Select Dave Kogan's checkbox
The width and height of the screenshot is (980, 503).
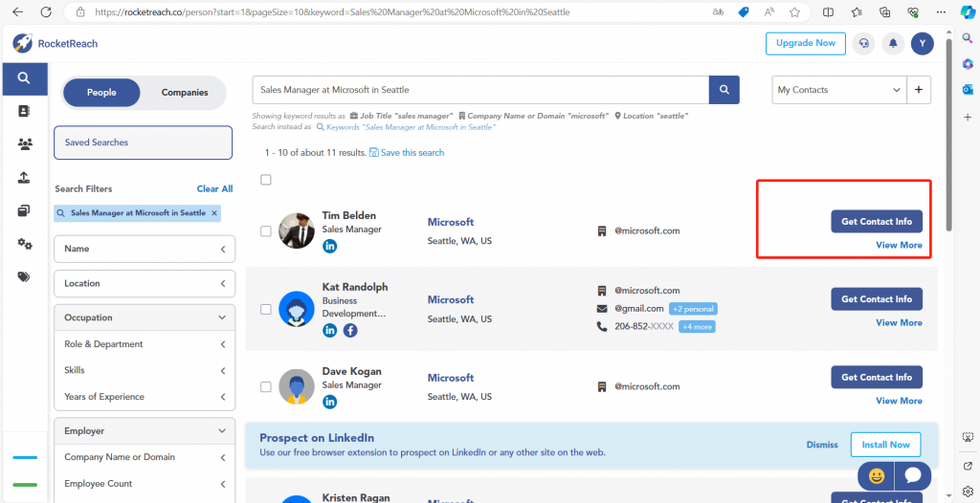pyautogui.click(x=266, y=387)
